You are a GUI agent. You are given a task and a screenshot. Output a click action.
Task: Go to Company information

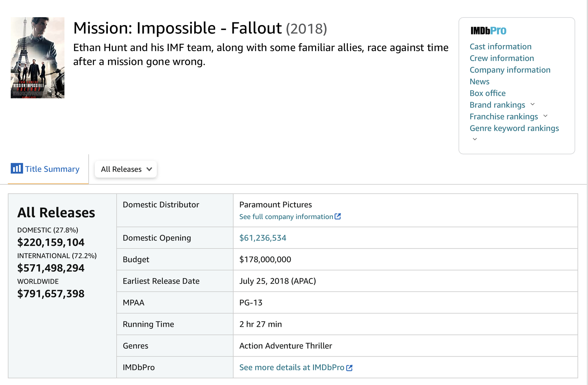510,70
